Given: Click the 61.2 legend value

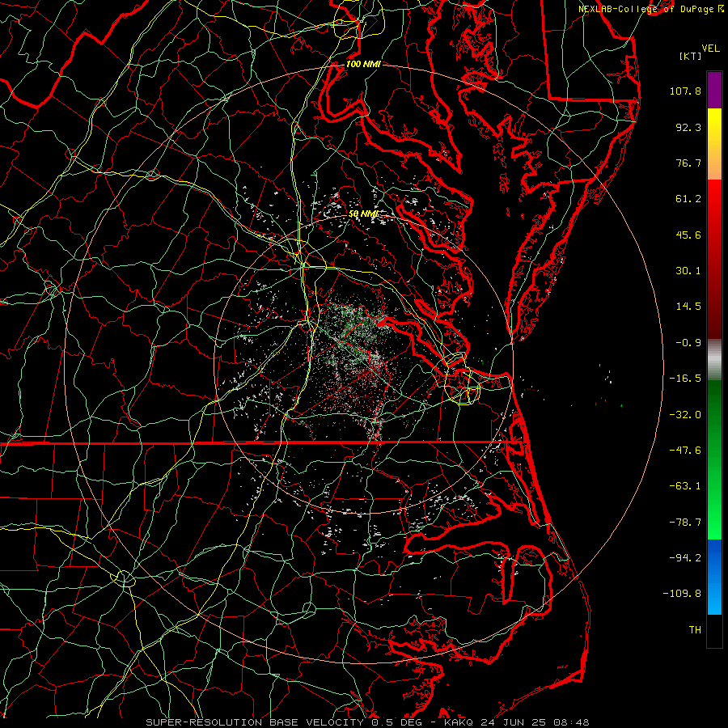Looking at the screenshot, I should pyautogui.click(x=688, y=199).
